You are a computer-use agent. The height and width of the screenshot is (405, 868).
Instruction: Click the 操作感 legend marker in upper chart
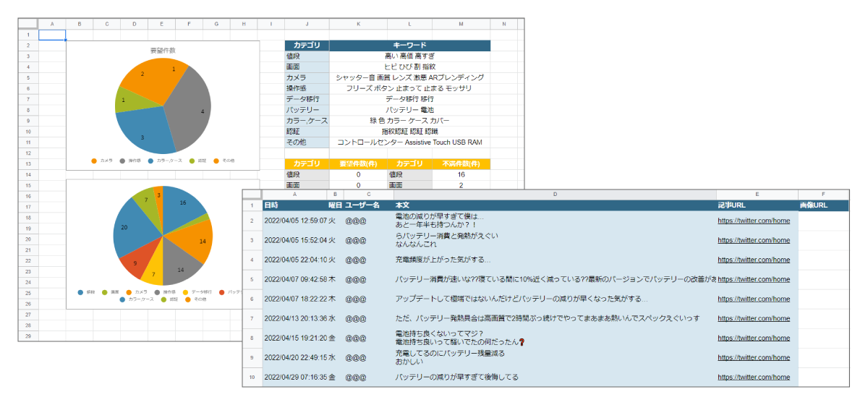(122, 161)
